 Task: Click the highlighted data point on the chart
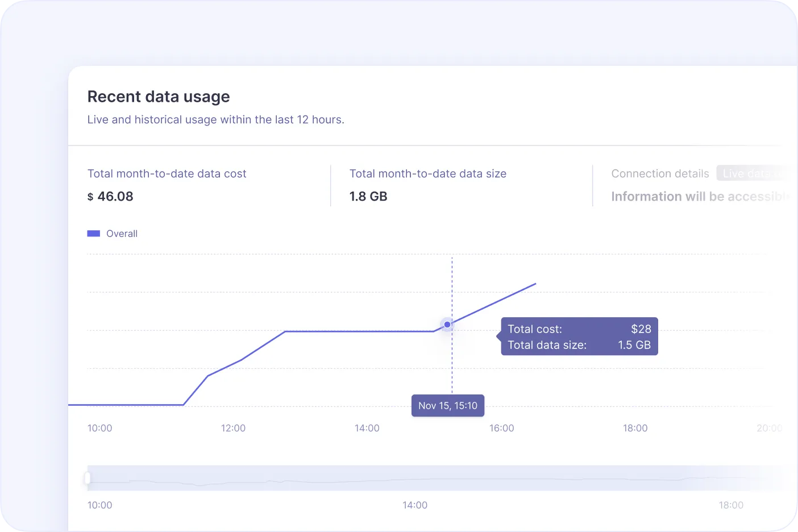(447, 325)
